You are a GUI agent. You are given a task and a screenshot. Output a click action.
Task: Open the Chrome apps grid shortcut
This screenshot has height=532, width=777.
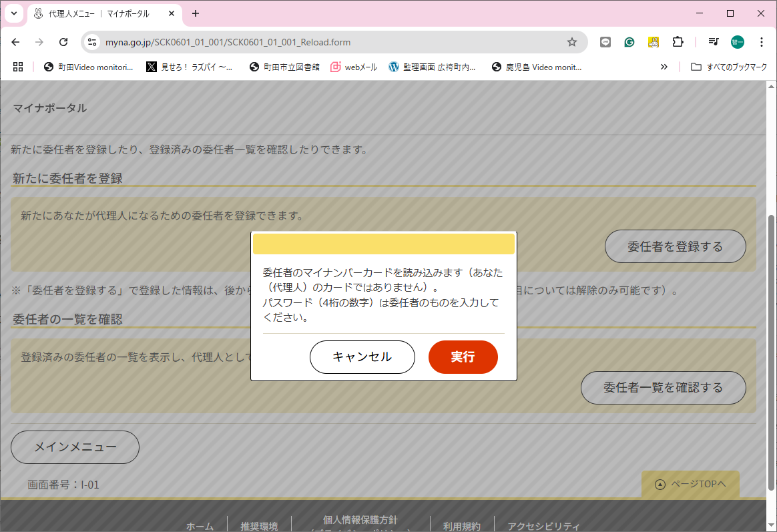coord(18,67)
